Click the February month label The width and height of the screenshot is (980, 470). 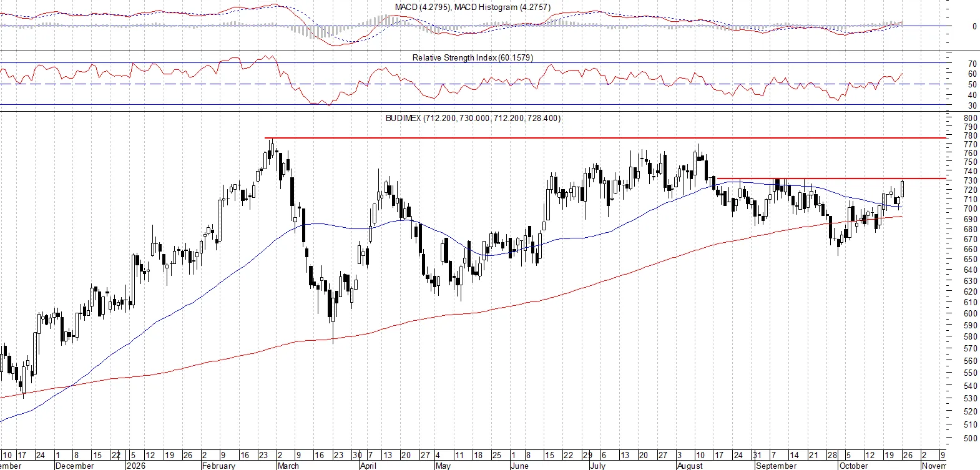tap(219, 466)
